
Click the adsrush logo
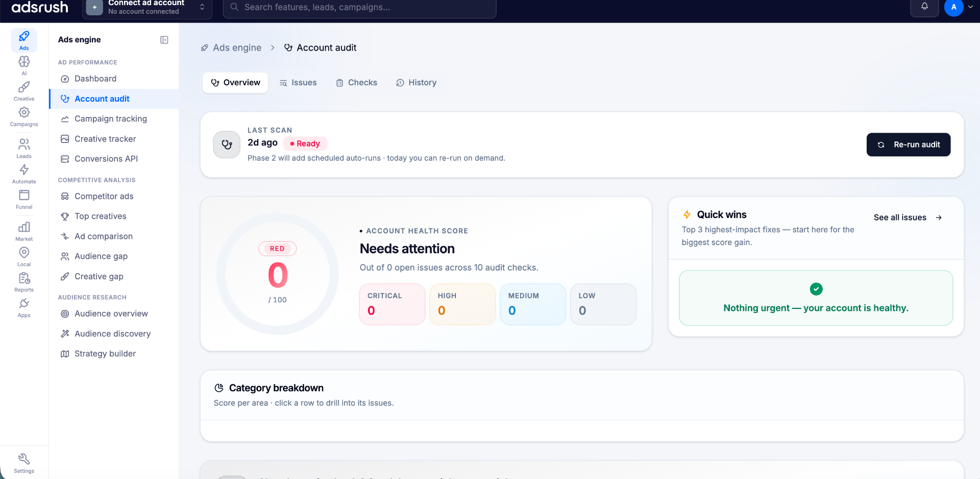(x=40, y=7)
